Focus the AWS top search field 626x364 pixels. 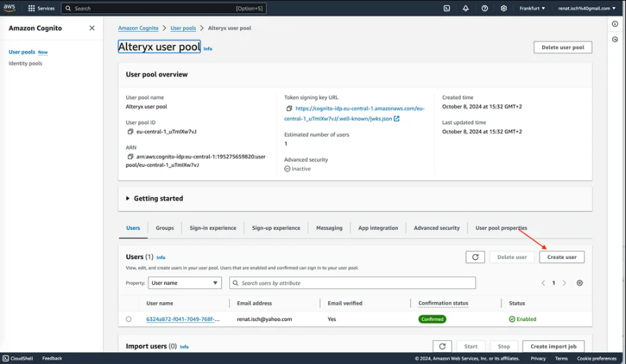coord(164,8)
